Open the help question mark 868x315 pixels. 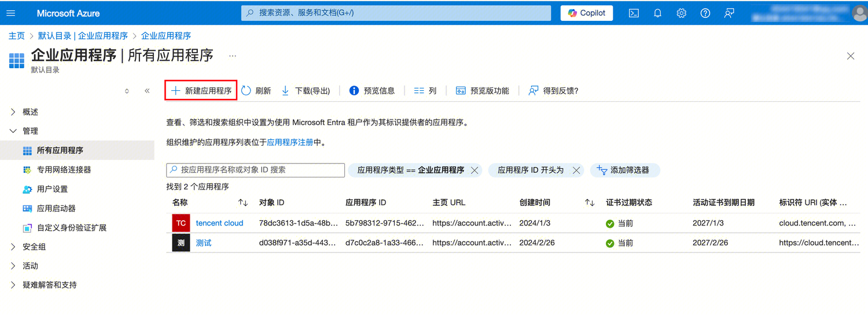[705, 13]
